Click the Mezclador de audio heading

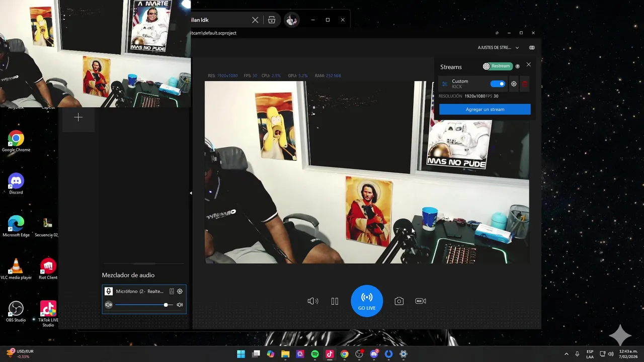(128, 275)
